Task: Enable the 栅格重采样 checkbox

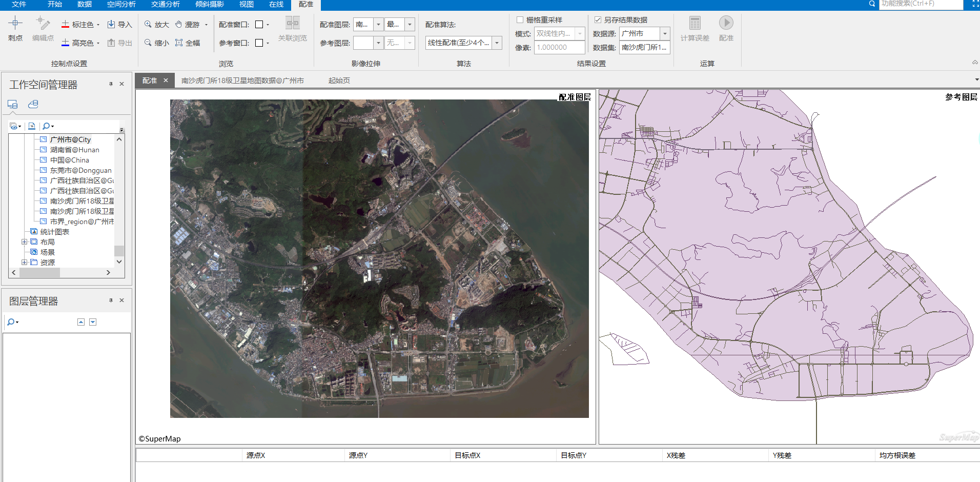Action: pyautogui.click(x=520, y=19)
